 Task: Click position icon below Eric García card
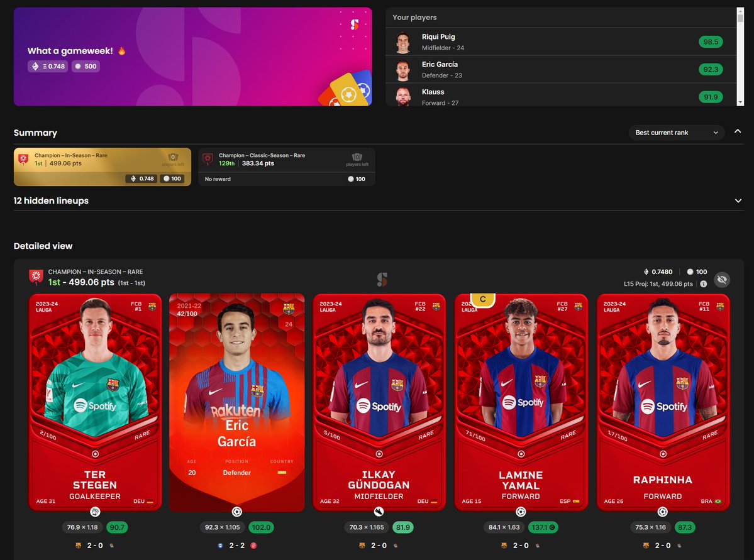pyautogui.click(x=237, y=512)
